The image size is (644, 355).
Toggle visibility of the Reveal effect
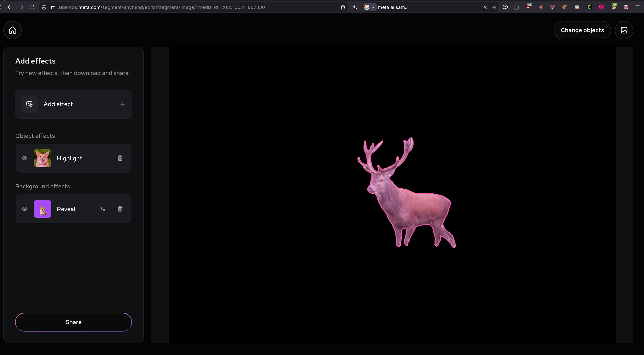click(25, 209)
